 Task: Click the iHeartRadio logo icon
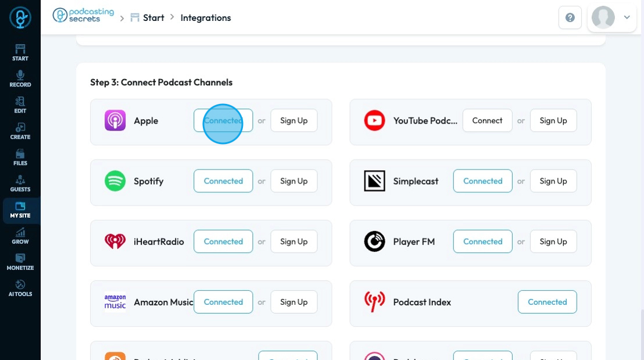point(115,242)
